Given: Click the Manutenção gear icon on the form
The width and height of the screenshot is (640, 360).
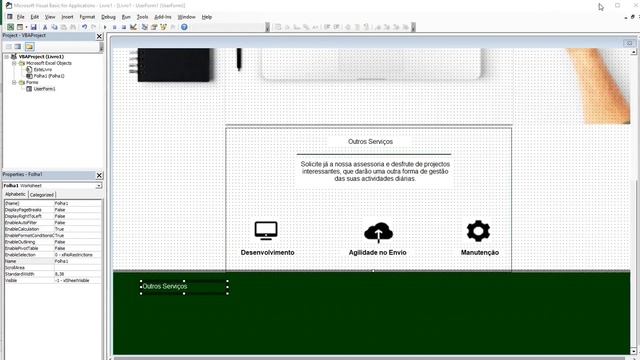Looking at the screenshot, I should click(478, 231).
